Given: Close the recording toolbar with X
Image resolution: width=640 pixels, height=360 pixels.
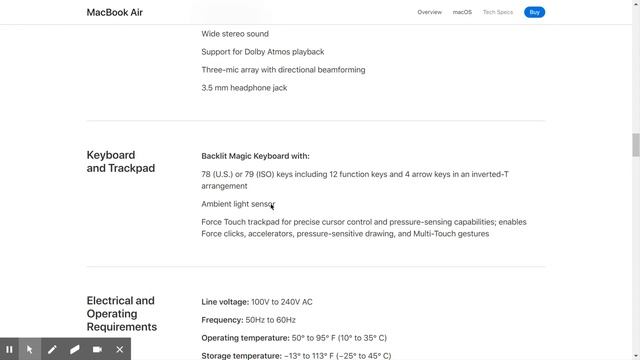Looking at the screenshot, I should (120, 349).
